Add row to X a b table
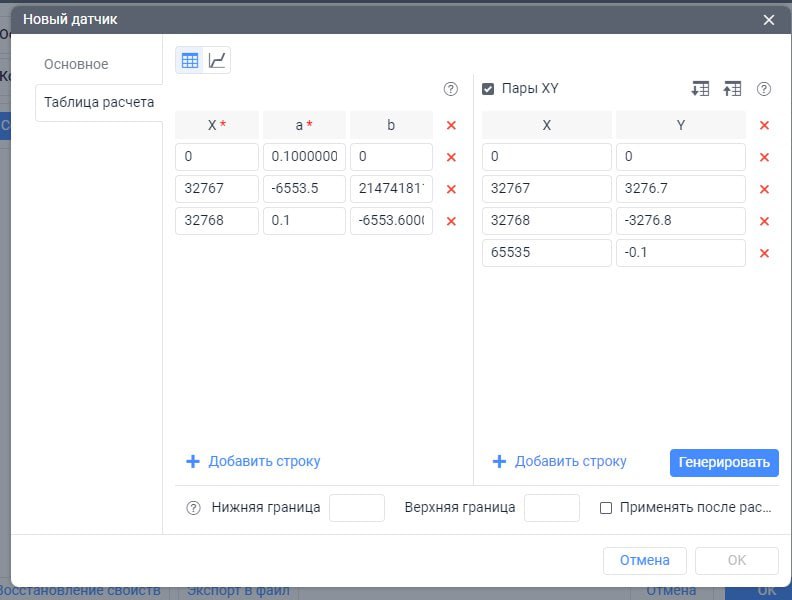 (254, 461)
